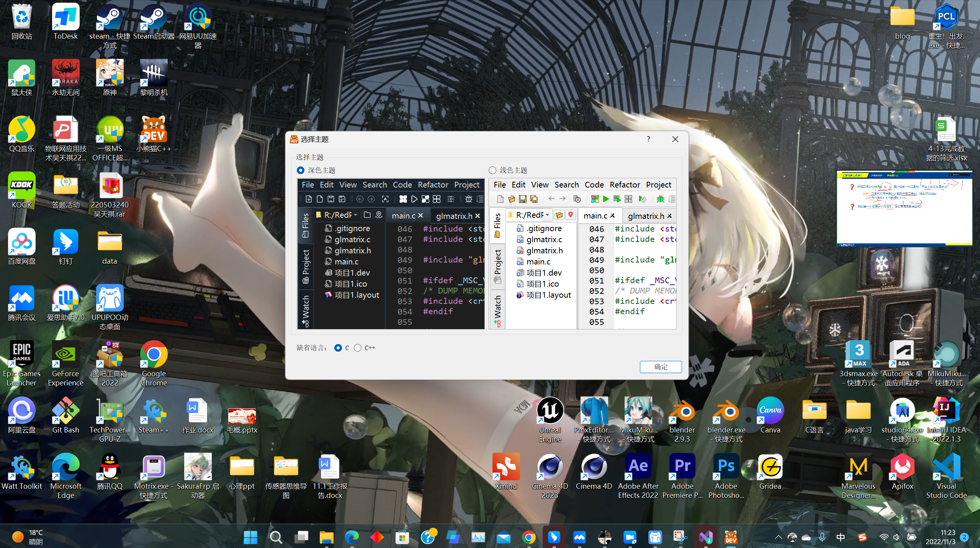Screen dimensions: 980x548
Task: Open Chrome from the taskbar
Action: pos(528,538)
